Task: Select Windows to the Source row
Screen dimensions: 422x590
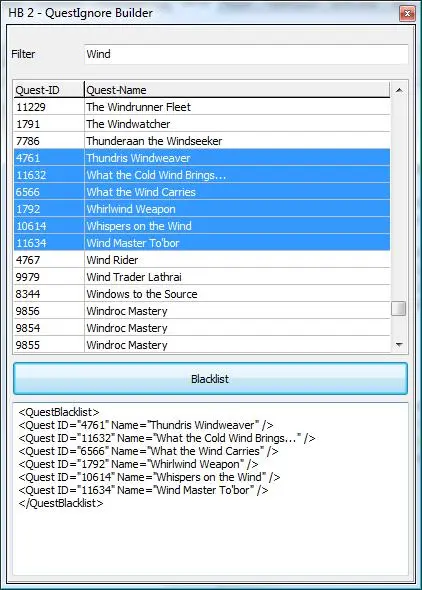Action: [202, 294]
